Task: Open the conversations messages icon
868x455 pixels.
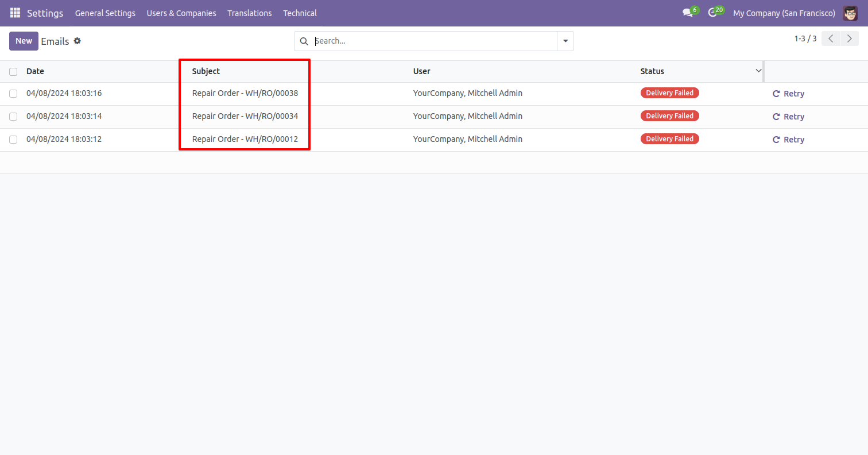Action: (687, 13)
